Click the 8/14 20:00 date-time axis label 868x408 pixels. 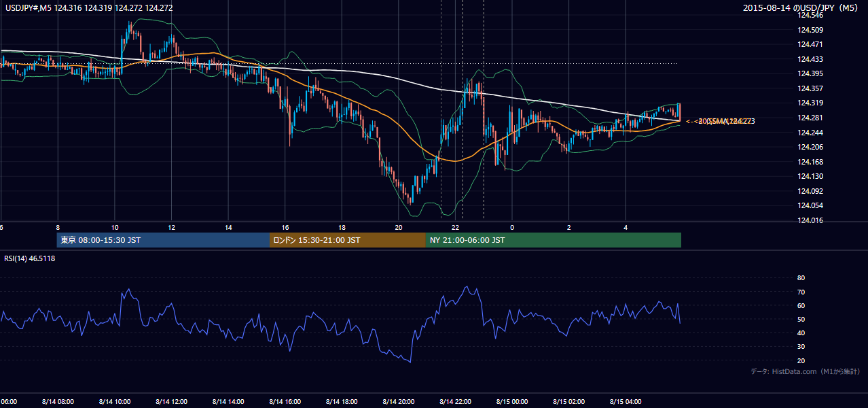coord(399,402)
